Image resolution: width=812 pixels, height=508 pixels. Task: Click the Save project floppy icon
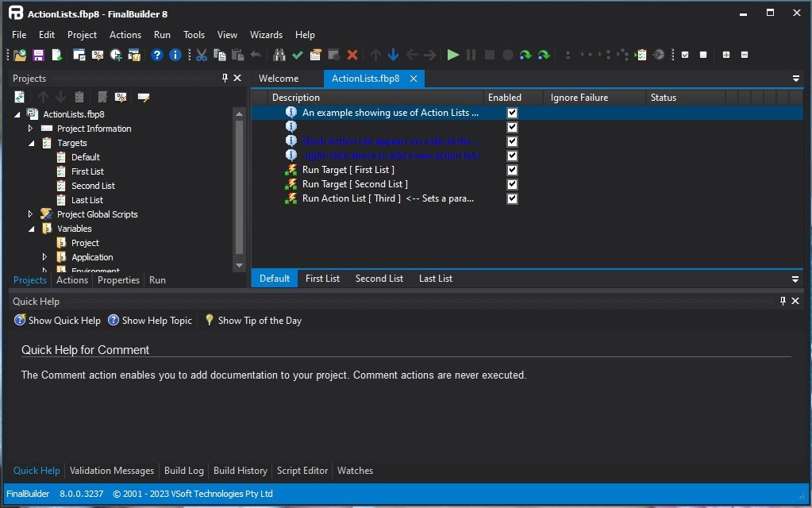click(x=38, y=55)
